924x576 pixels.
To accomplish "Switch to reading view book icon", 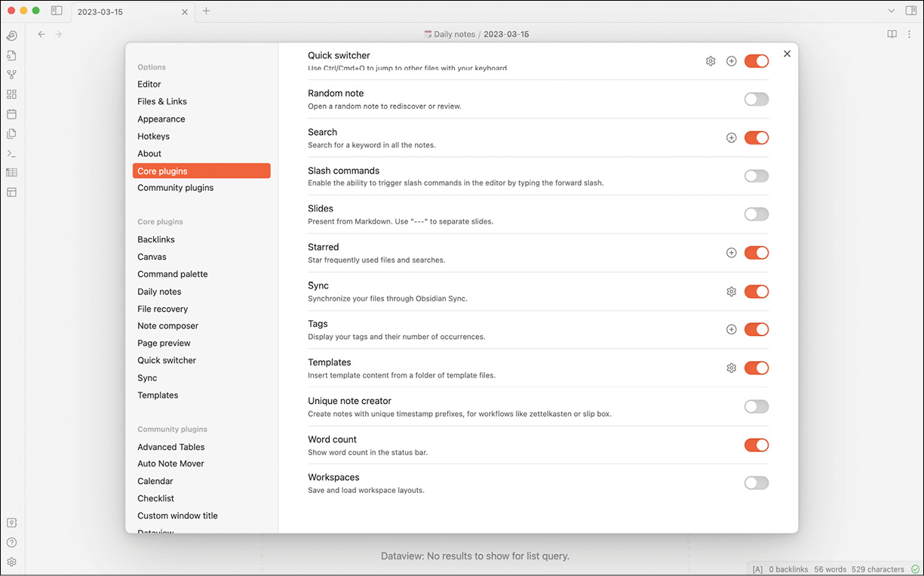I will pyautogui.click(x=892, y=34).
